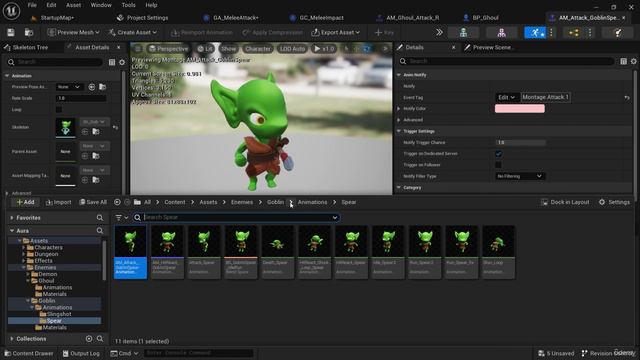Use selected asset for Preview Pose
The height and width of the screenshot is (360, 640).
pyautogui.click(x=92, y=87)
